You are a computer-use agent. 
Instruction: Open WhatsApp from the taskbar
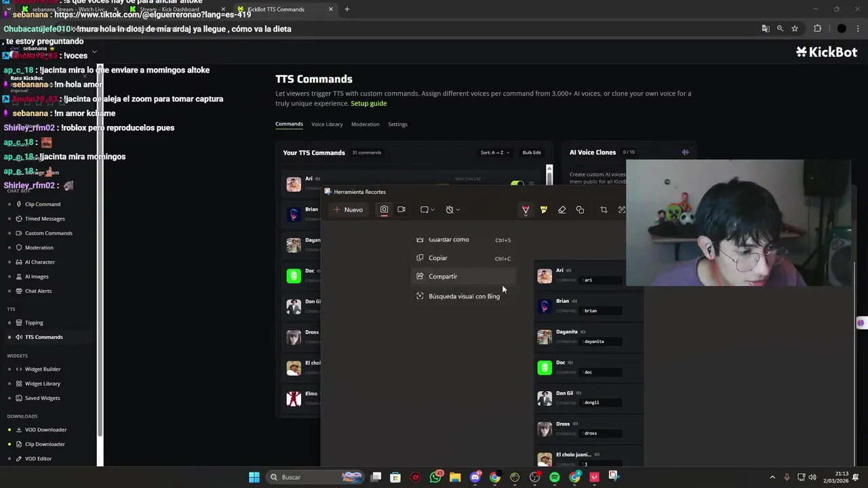click(x=435, y=477)
